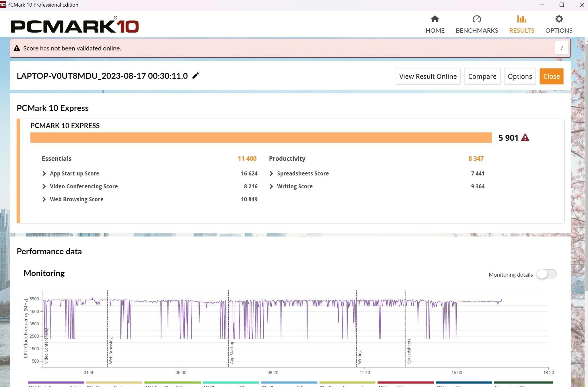The image size is (588, 387).
Task: Click the PCMark 10 logo
Action: (x=75, y=25)
